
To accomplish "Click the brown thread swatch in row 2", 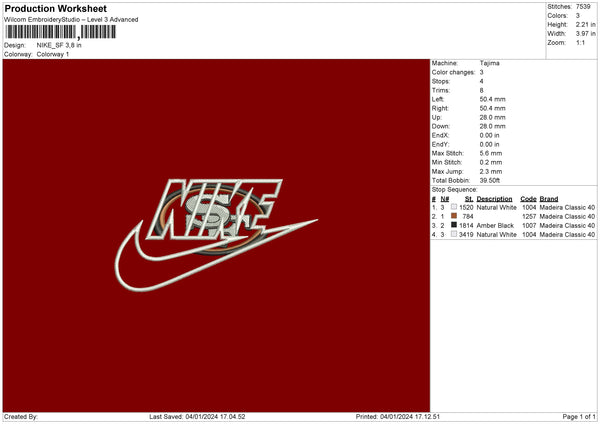I will click(454, 216).
